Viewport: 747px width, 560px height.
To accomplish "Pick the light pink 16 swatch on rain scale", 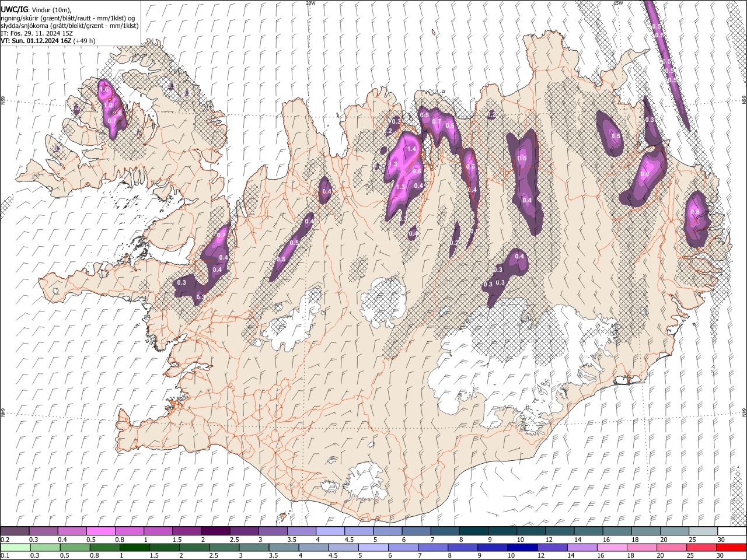I will 612,547.
